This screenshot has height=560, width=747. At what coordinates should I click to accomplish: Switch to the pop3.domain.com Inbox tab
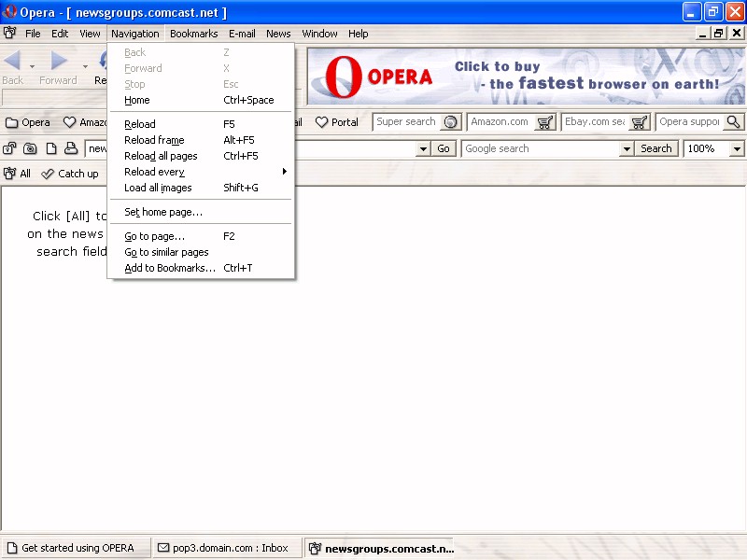(224, 548)
